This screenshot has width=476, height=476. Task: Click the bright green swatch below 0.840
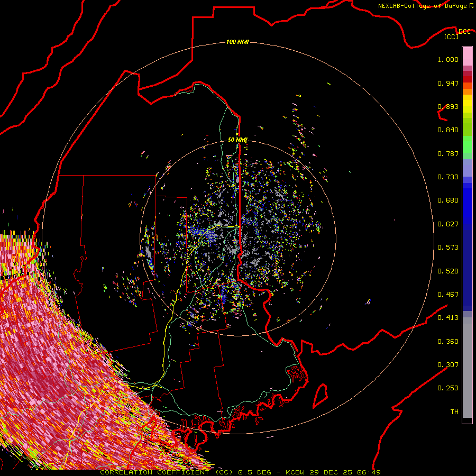[467, 144]
